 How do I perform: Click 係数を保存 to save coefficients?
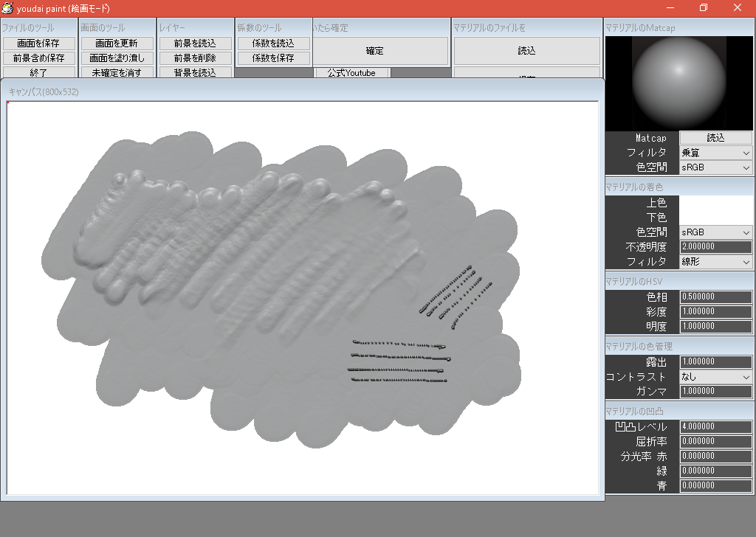272,58
